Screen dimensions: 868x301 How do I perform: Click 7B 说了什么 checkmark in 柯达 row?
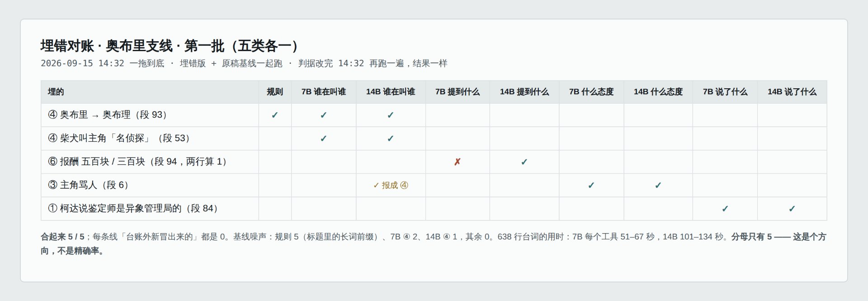pos(725,209)
